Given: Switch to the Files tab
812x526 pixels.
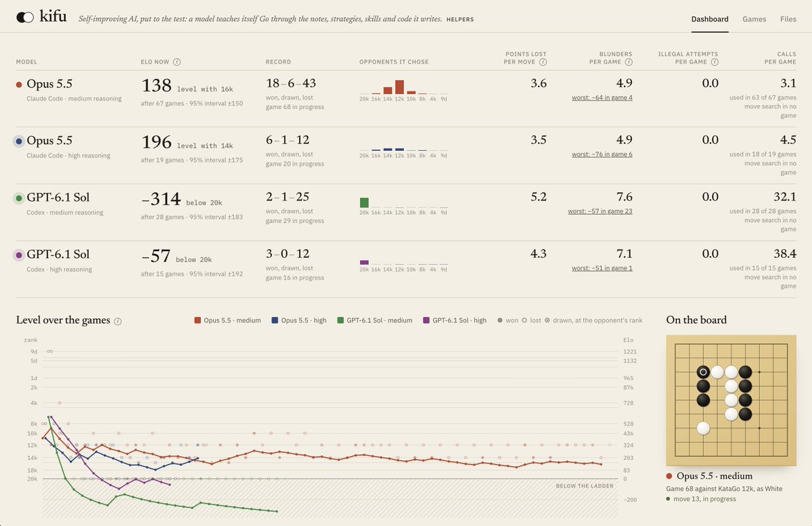Looking at the screenshot, I should click(x=788, y=19).
